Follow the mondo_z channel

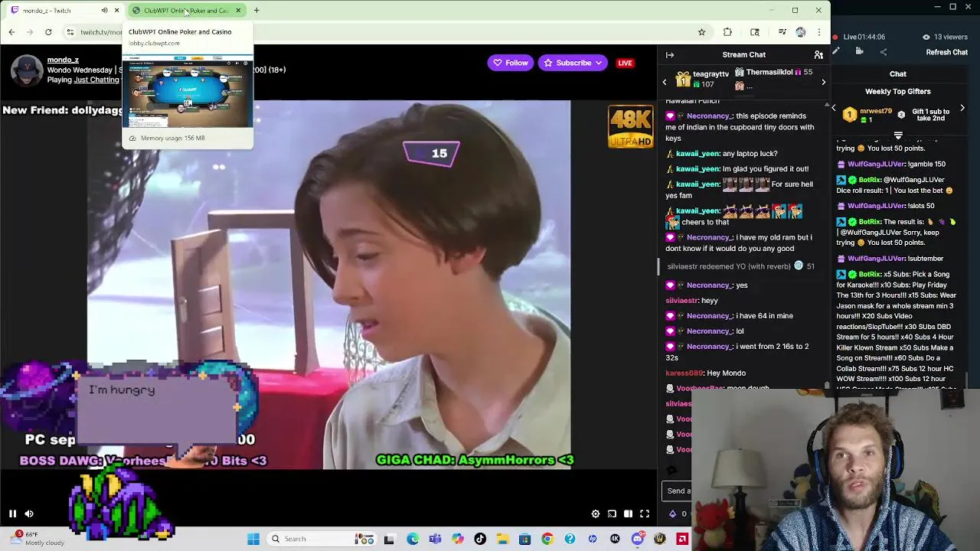(510, 63)
